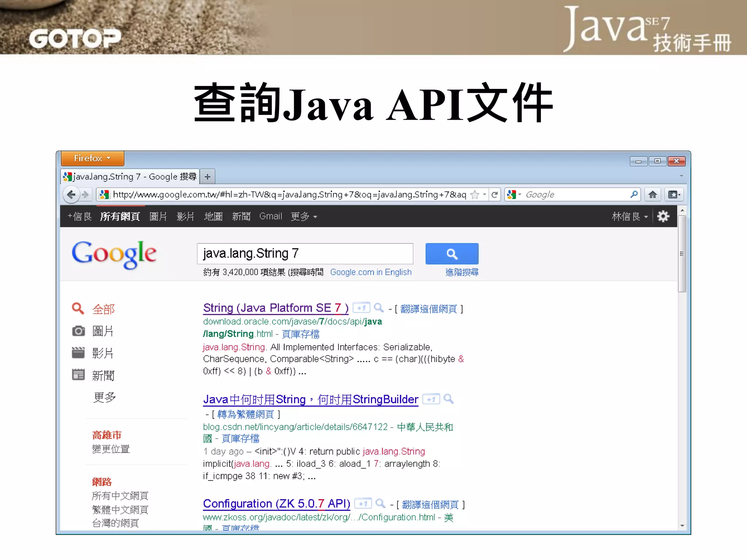The image size is (747, 560).
Task: Expand the 更多 menu in top bar
Action: [x=304, y=217]
